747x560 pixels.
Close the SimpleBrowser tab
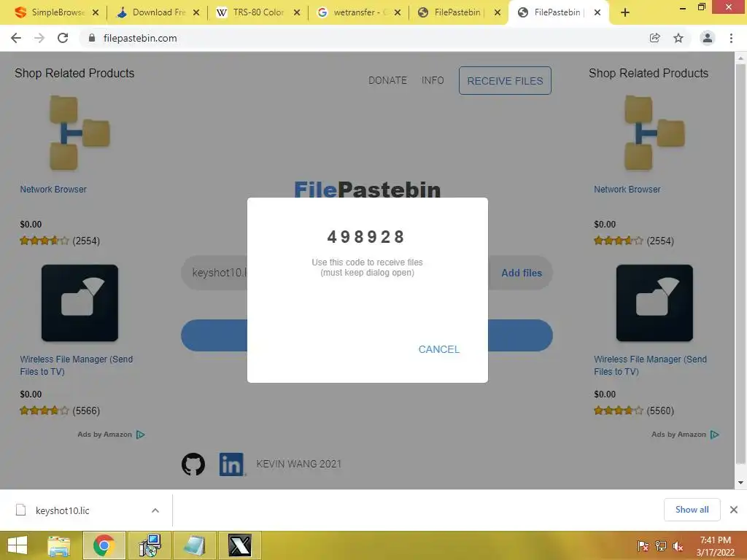96,13
